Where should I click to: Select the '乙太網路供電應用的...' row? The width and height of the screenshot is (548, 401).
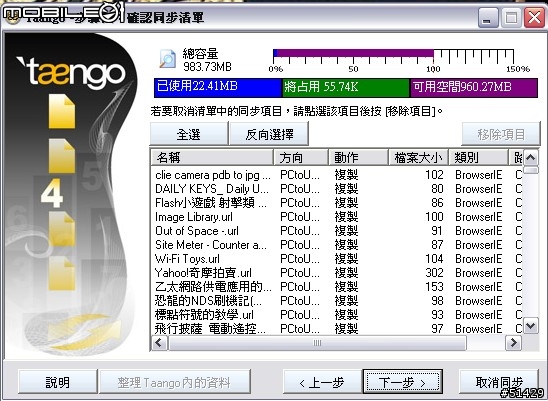pyautogui.click(x=337, y=287)
